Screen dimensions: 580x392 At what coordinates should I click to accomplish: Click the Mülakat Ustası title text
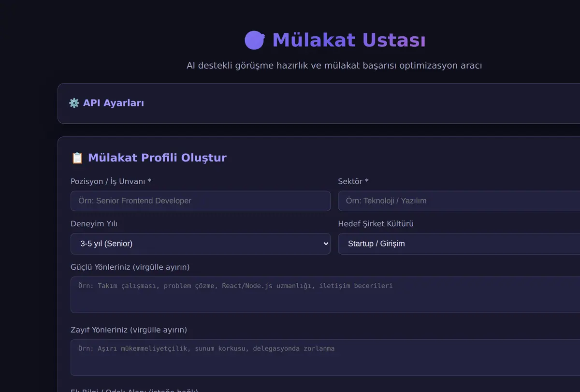tap(349, 40)
